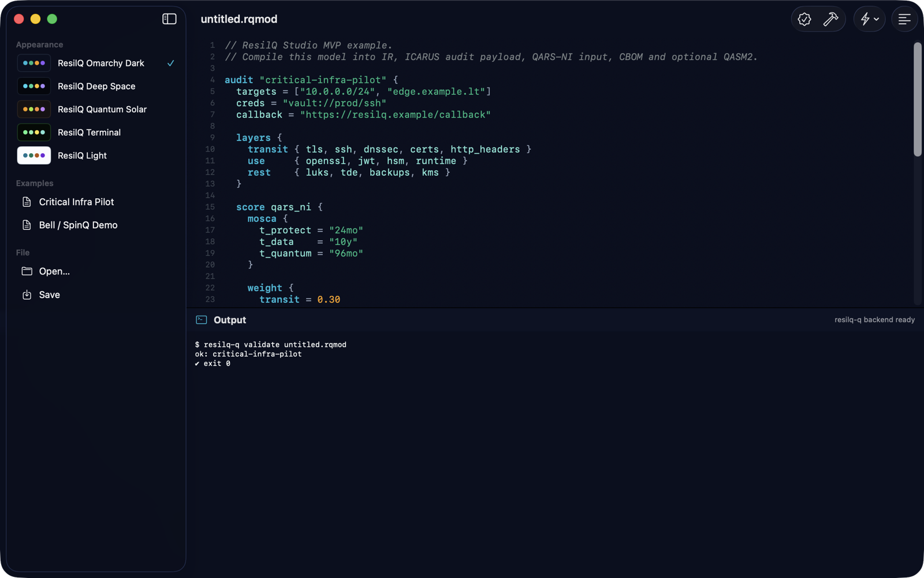Click the Examples section heading

35,183
